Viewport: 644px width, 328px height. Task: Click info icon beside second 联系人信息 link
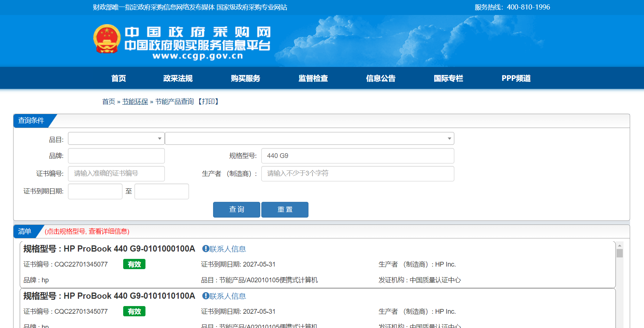click(x=205, y=296)
